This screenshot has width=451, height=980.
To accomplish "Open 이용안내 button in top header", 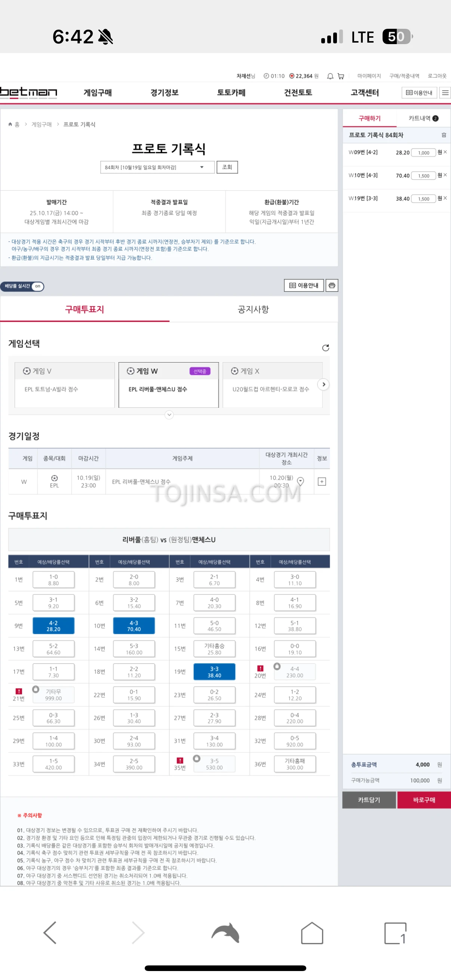I will [x=419, y=92].
